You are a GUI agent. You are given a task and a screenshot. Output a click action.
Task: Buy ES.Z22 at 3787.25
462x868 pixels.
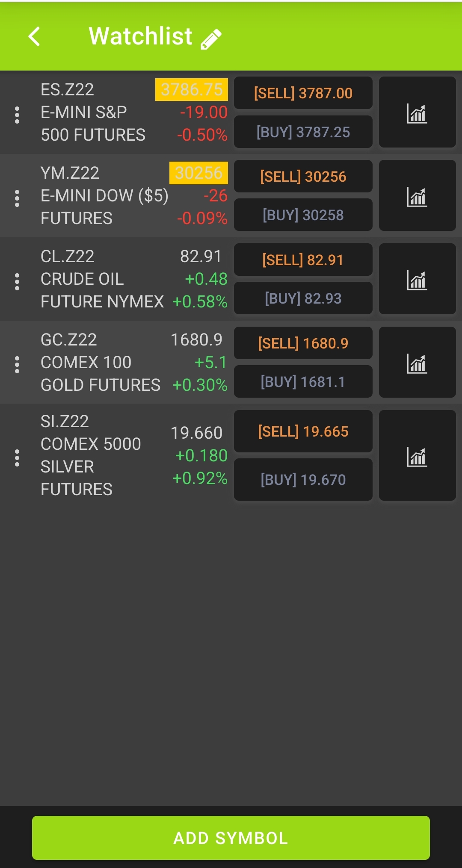click(x=303, y=132)
